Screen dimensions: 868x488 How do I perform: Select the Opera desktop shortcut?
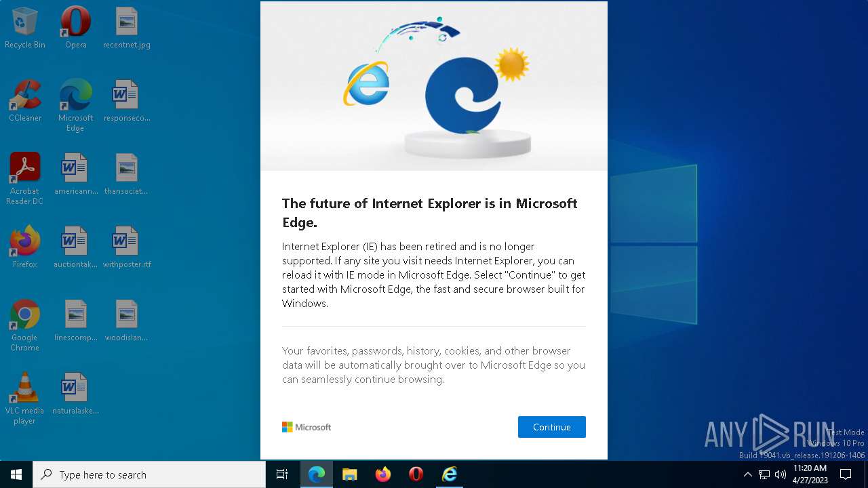76,28
